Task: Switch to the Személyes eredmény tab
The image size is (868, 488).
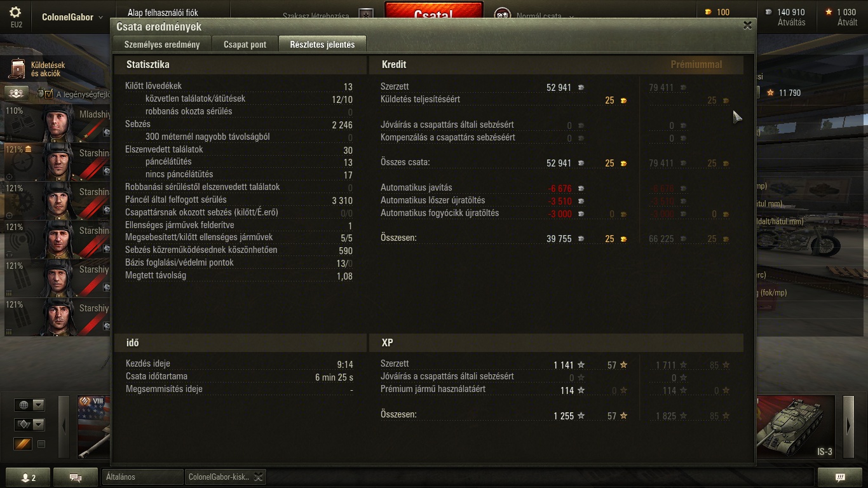Action: (x=162, y=44)
